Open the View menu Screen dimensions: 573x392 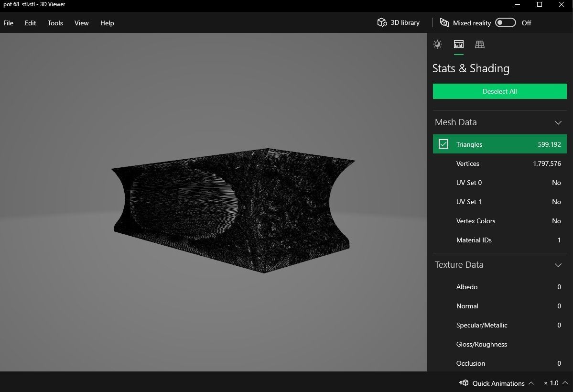[82, 23]
